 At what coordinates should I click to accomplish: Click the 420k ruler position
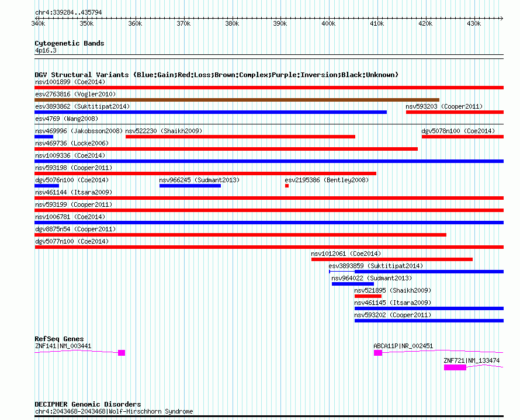[x=425, y=23]
